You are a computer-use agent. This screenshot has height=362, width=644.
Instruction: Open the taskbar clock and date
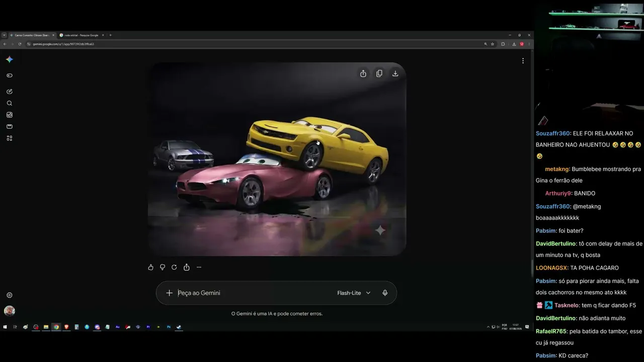point(516,327)
